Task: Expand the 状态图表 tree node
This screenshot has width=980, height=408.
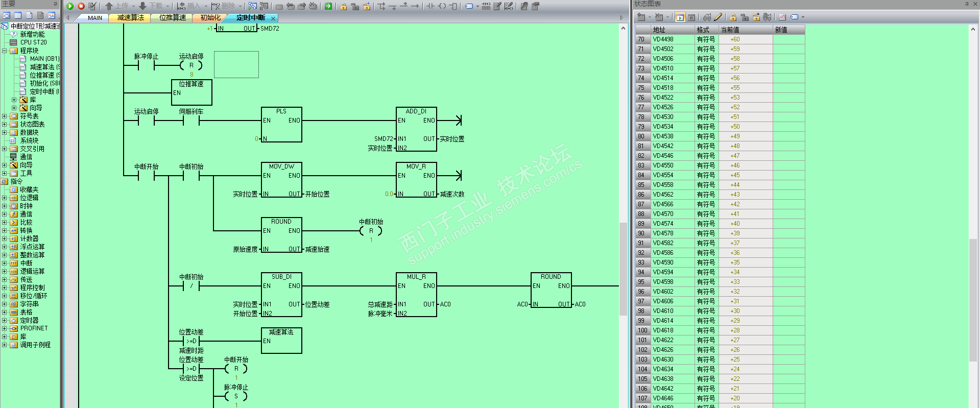Action: tap(5, 124)
